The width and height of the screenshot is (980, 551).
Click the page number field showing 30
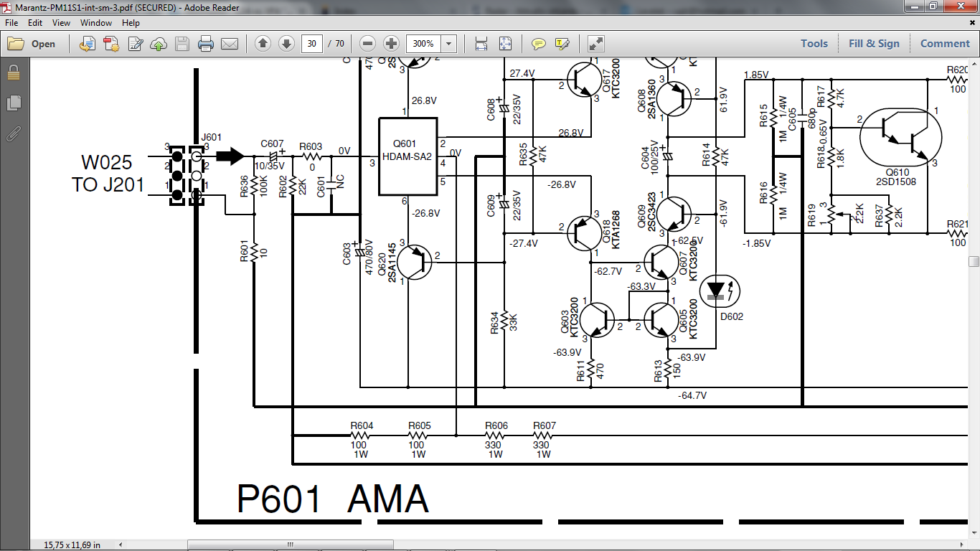click(311, 44)
